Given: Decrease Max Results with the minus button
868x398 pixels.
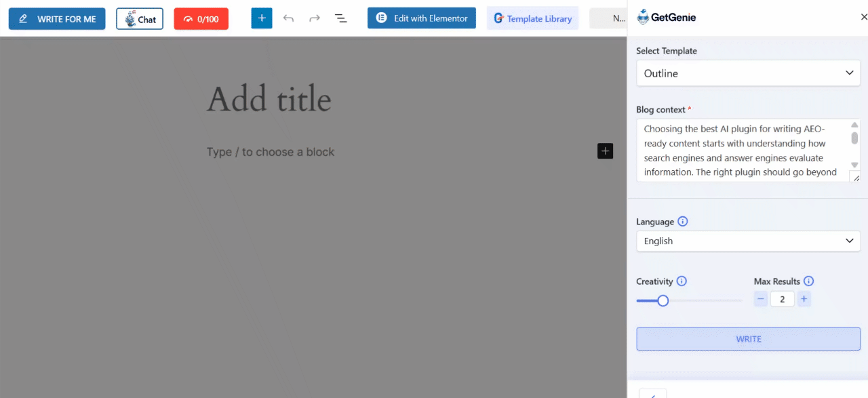Looking at the screenshot, I should click(760, 298).
